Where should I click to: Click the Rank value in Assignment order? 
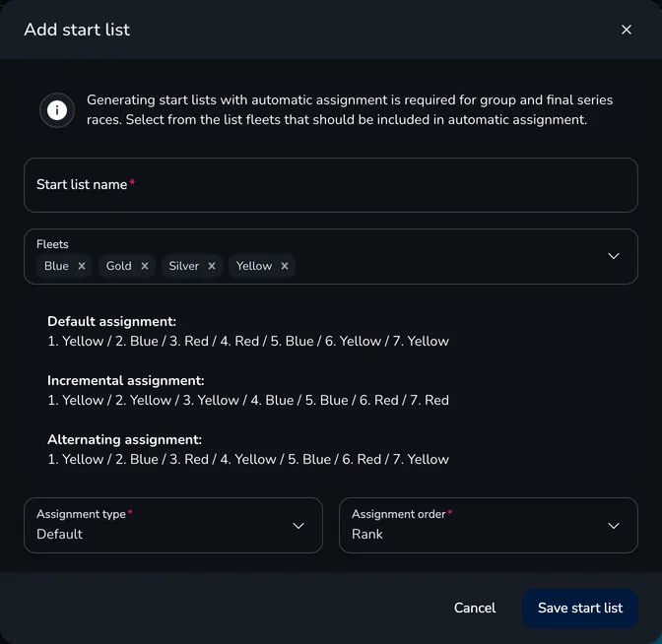pyautogui.click(x=367, y=534)
